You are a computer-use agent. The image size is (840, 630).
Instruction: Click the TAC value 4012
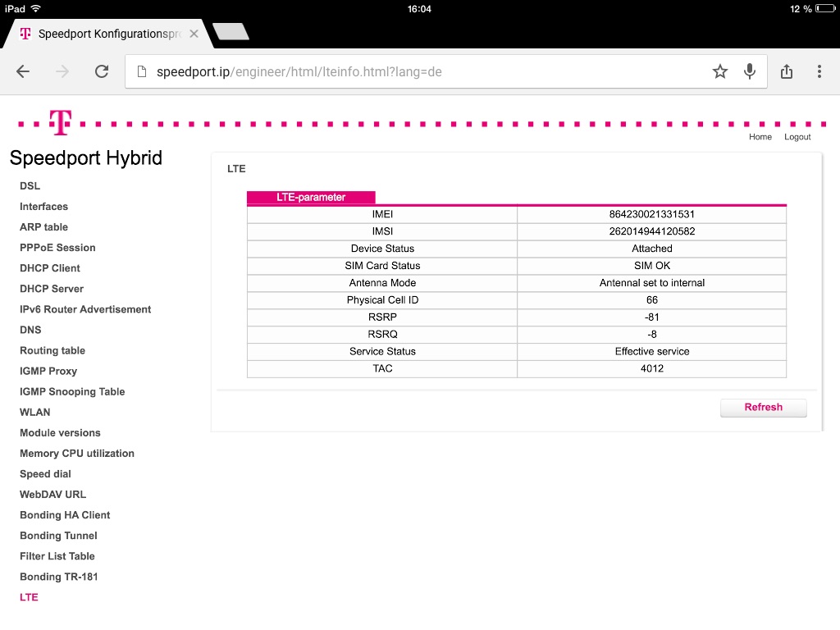pyautogui.click(x=652, y=368)
